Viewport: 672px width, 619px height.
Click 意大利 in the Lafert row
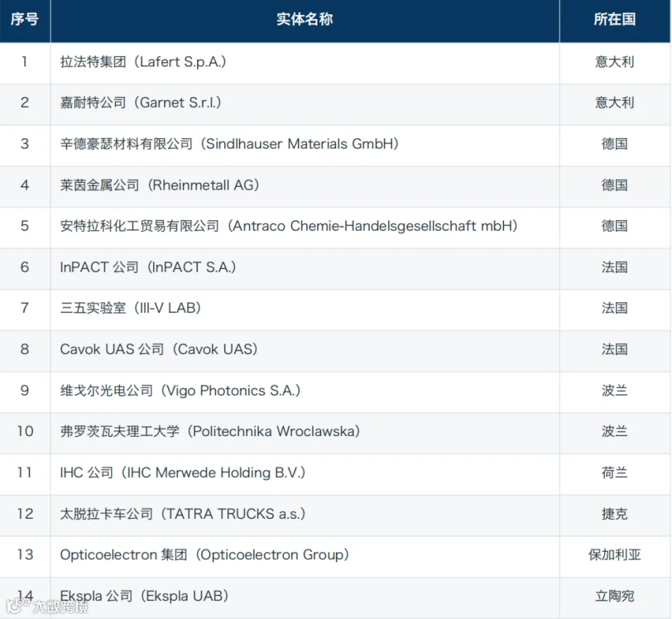(615, 62)
